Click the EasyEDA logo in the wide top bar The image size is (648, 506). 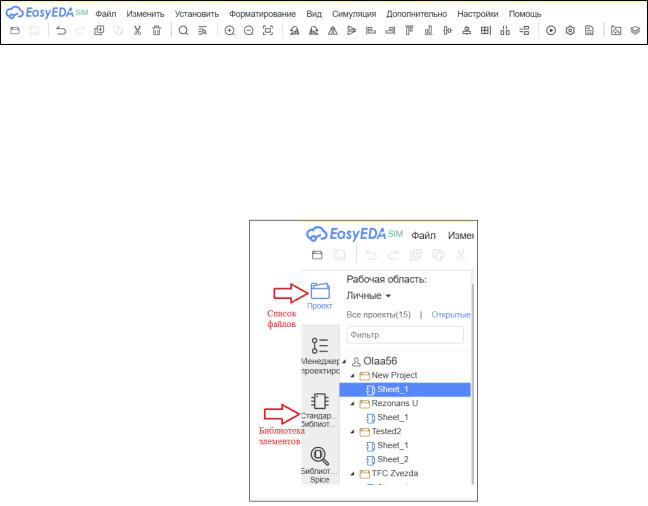pos(47,13)
